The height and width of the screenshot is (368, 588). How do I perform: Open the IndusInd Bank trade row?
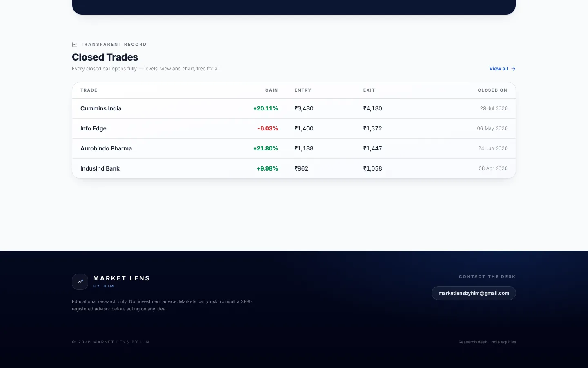(294, 168)
